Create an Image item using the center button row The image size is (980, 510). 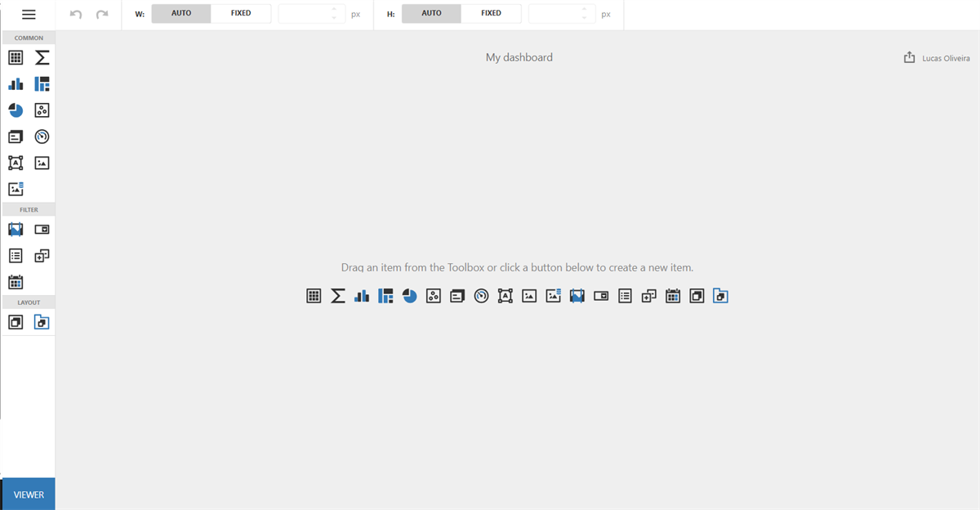point(529,296)
